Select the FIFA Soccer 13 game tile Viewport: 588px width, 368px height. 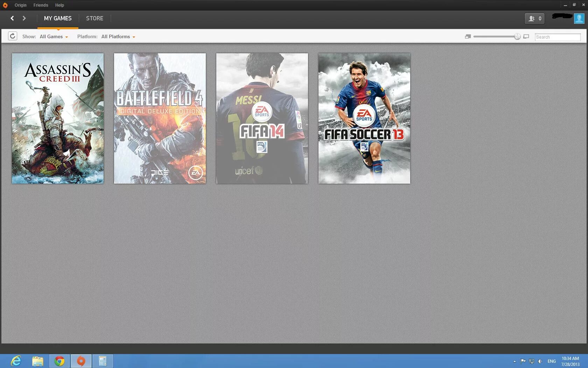pos(364,118)
